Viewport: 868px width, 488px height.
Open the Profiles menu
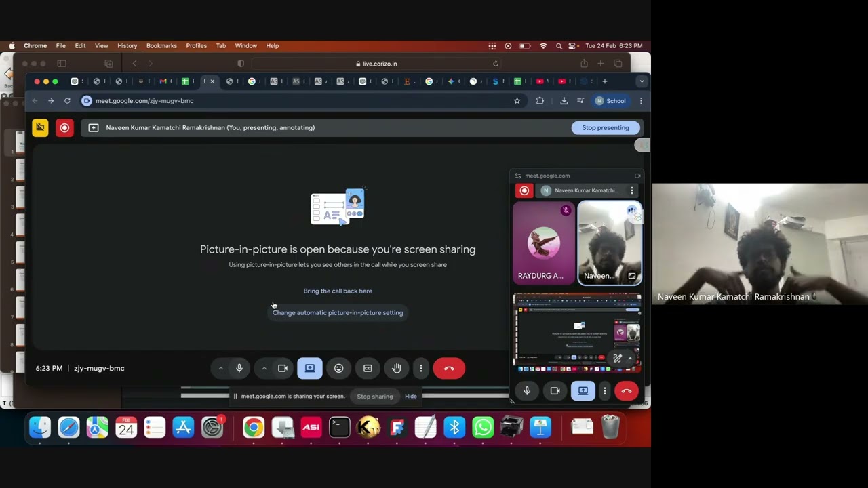pos(196,45)
